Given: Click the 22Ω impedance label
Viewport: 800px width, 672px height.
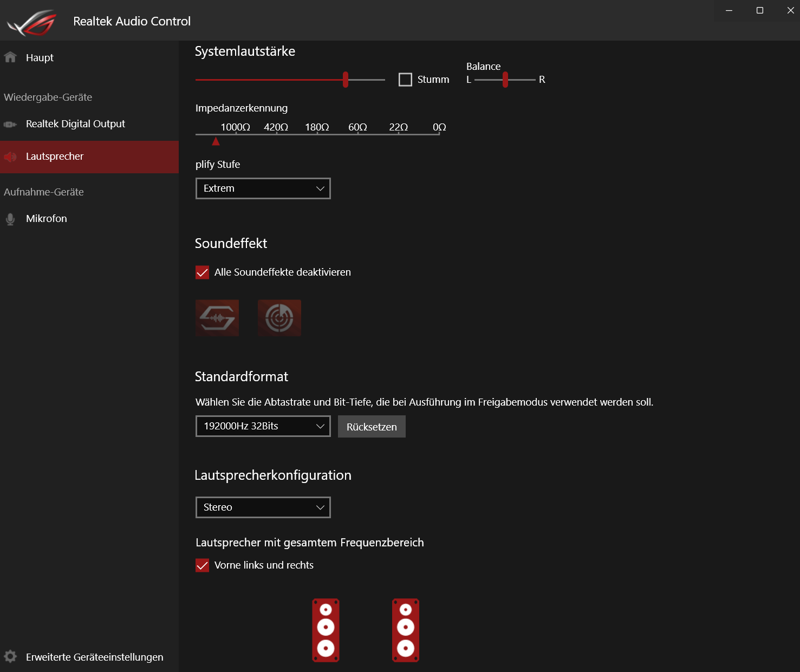Looking at the screenshot, I should point(399,127).
